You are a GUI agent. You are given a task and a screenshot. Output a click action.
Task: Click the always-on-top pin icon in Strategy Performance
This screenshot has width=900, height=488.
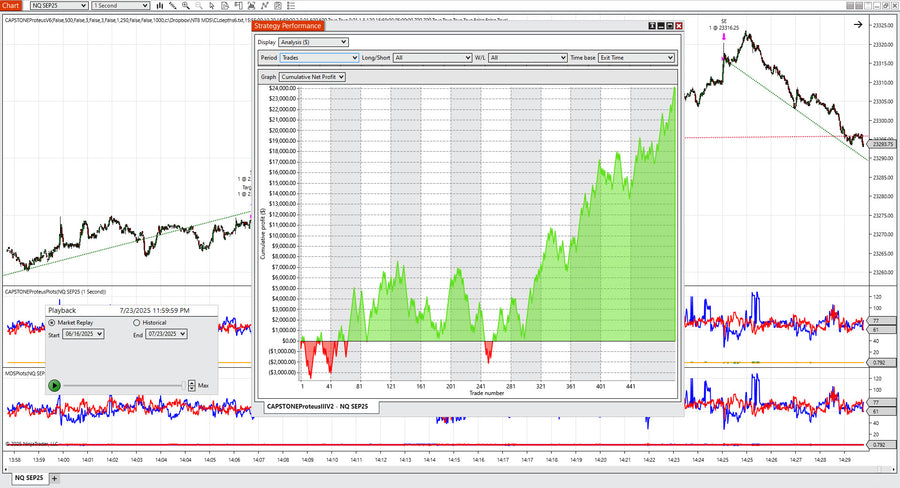652,26
